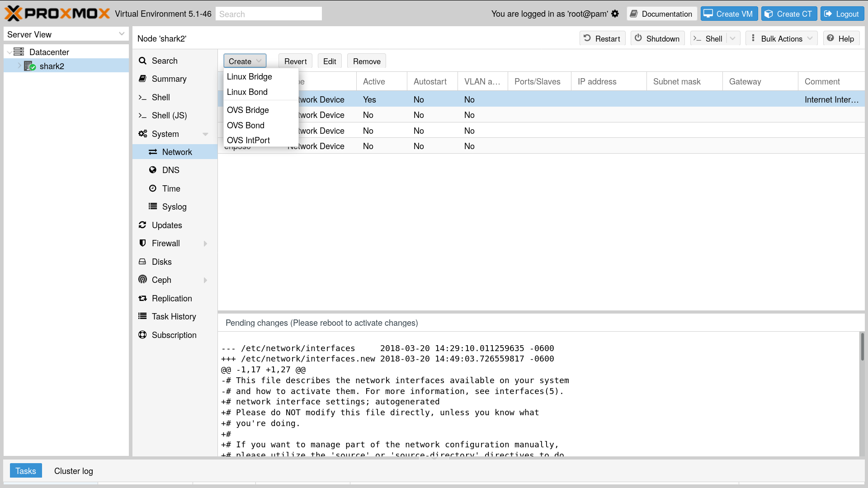The height and width of the screenshot is (488, 868).
Task: Click the Firewall shield icon
Action: click(x=142, y=243)
